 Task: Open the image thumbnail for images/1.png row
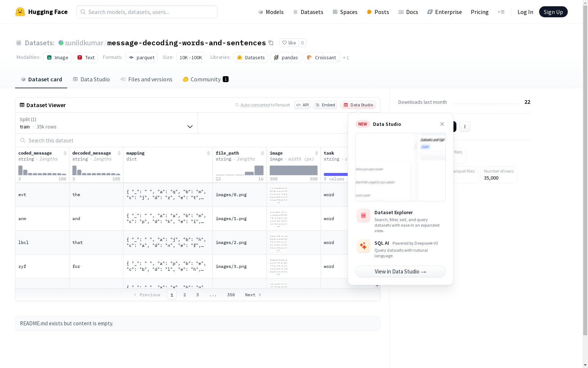click(279, 219)
